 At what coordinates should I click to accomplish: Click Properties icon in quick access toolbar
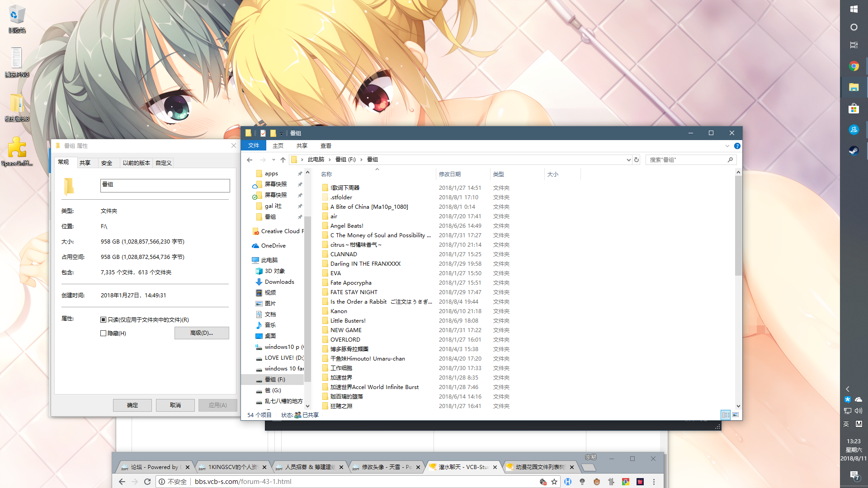263,133
